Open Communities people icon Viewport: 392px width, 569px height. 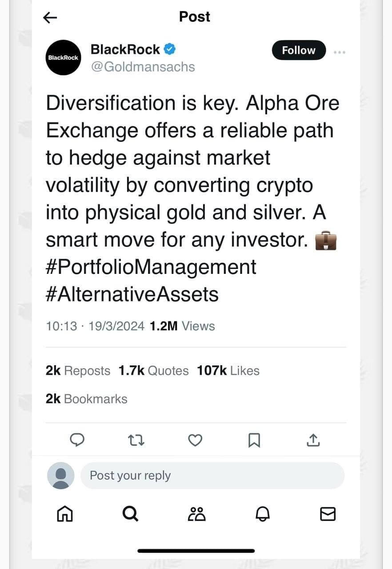tap(196, 514)
